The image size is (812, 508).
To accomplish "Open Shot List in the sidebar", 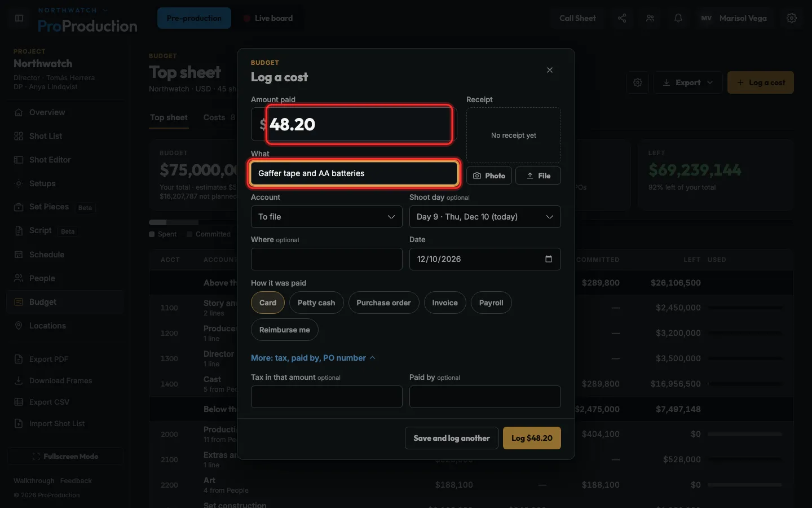I will point(65,136).
